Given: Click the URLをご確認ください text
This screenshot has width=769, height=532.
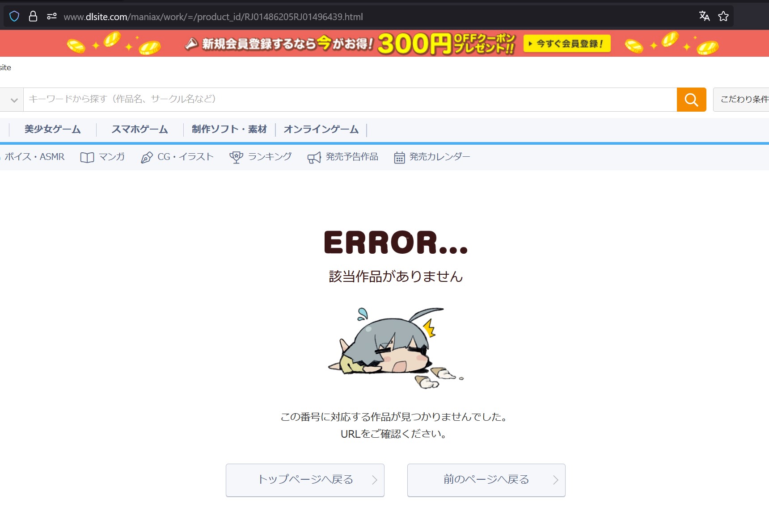Looking at the screenshot, I should [393, 434].
